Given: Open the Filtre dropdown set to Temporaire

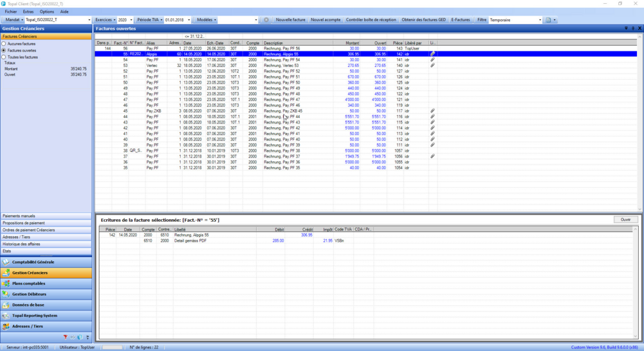Looking at the screenshot, I should pos(539,20).
